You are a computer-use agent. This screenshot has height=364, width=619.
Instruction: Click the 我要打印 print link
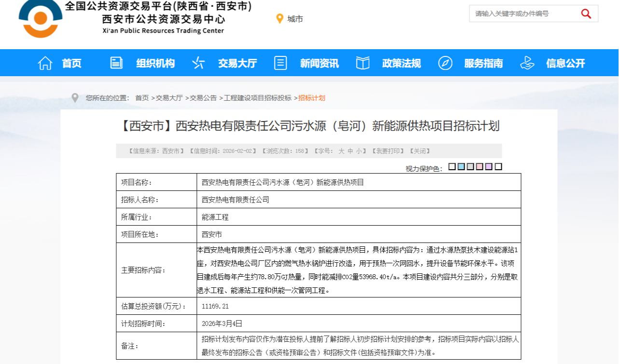[387, 151]
